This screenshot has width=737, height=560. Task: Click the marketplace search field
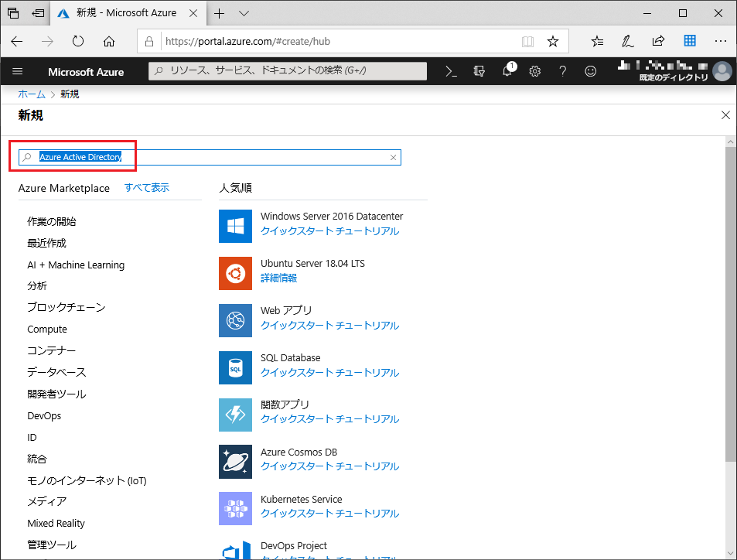click(210, 158)
